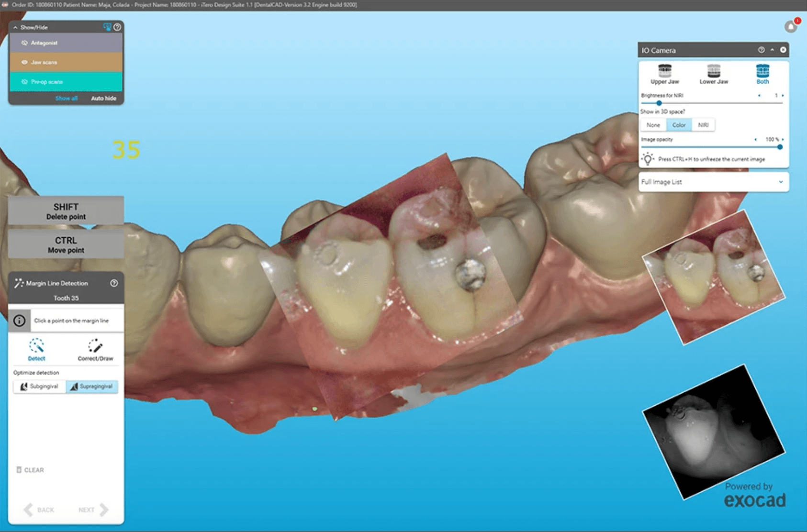
Task: Click the CLEAR button
Action: point(30,470)
